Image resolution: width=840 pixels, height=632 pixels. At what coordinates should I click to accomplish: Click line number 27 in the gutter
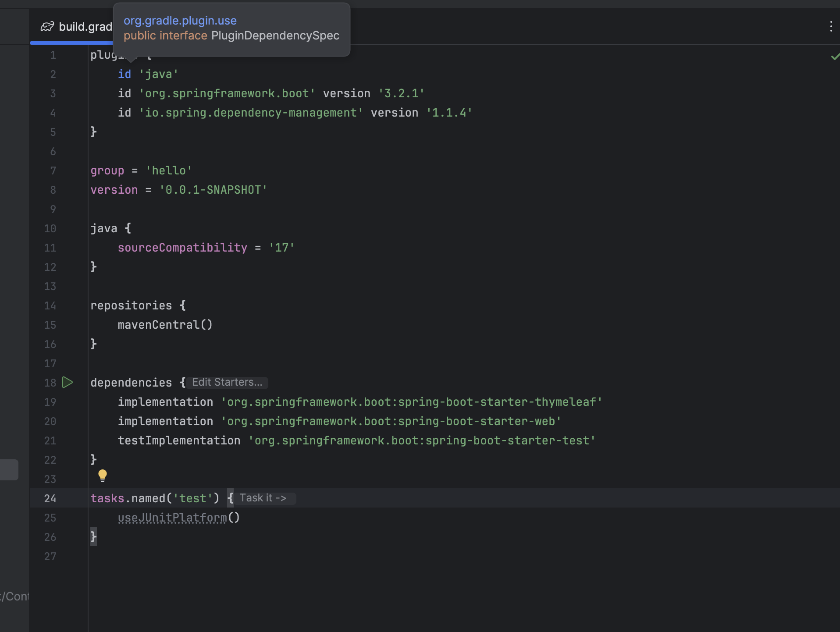50,556
